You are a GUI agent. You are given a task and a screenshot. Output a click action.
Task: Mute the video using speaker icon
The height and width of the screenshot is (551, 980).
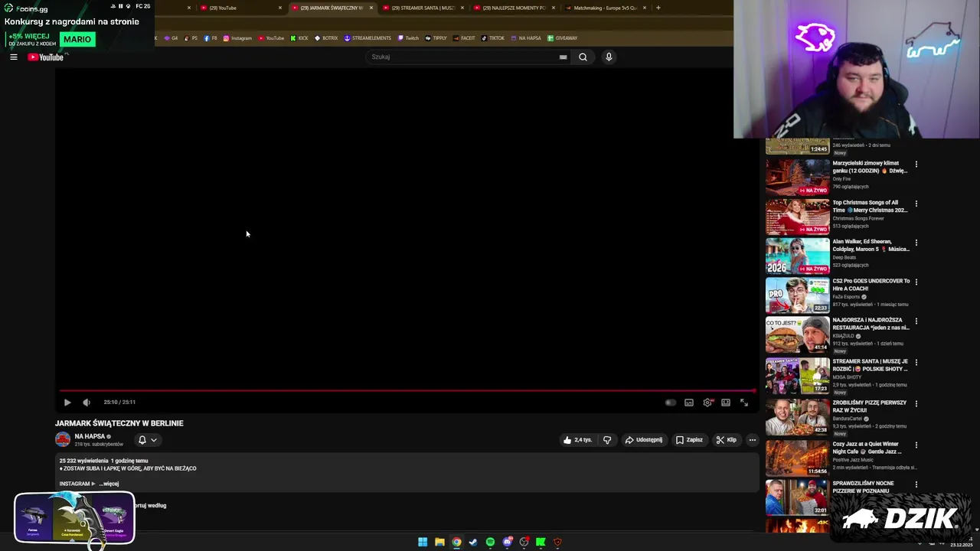pos(87,403)
